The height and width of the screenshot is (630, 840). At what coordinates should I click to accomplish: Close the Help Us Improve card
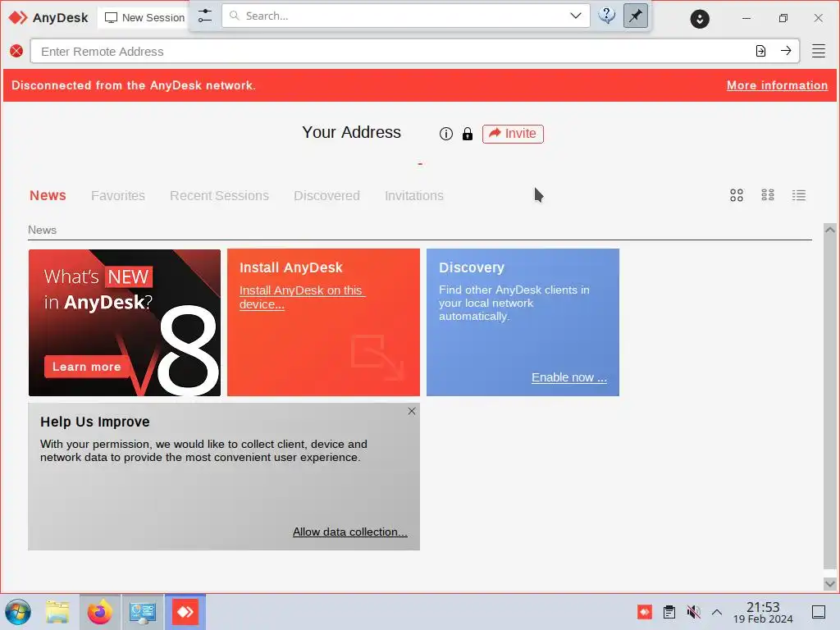pos(412,411)
